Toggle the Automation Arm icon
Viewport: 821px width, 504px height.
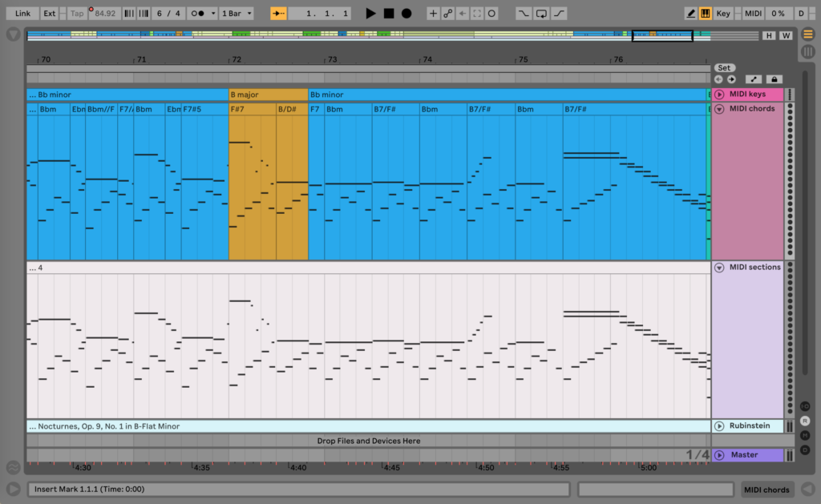[447, 13]
